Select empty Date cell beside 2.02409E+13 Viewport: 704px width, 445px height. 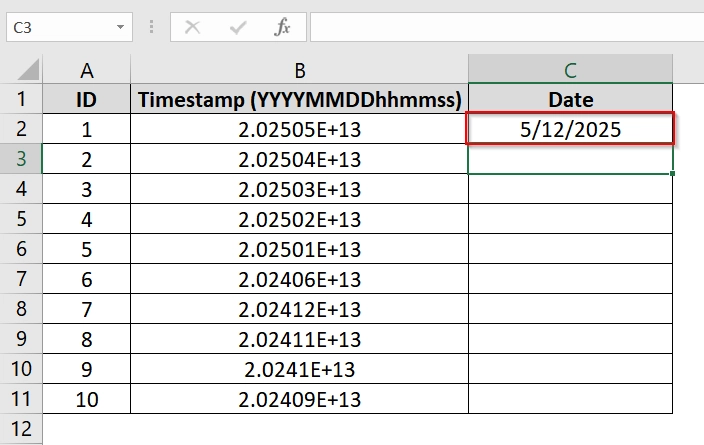pos(570,399)
